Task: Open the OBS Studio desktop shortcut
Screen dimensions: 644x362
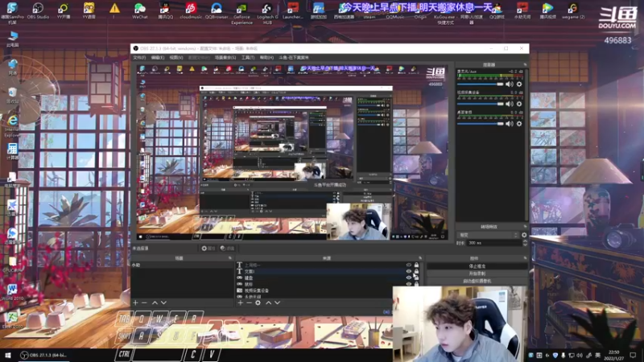Action: click(38, 10)
